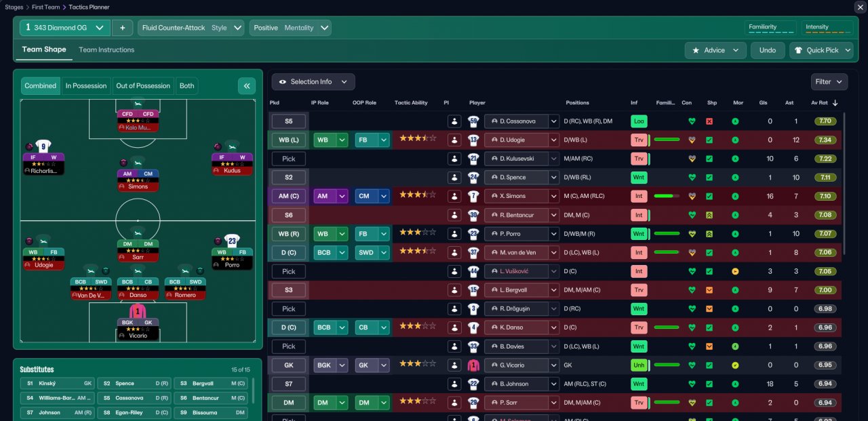
Task: Click AM (C) picked position button
Action: coord(289,196)
